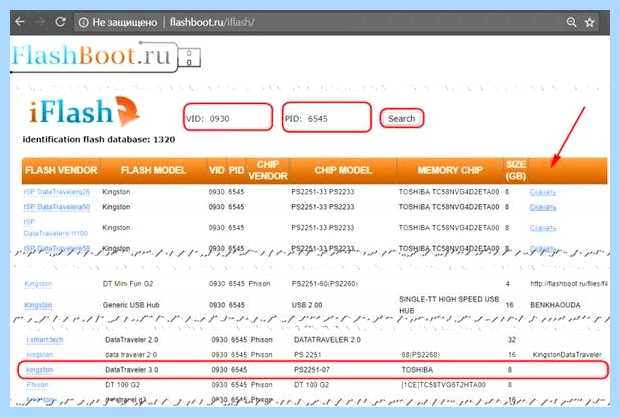Select the 'PS2251-07' chip model cell
The image size is (620, 417).
(x=312, y=370)
